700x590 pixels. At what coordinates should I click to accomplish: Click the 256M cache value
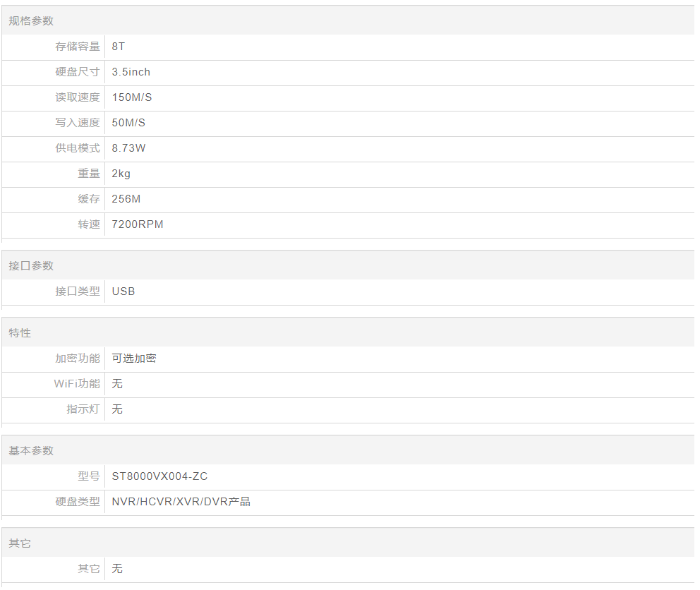(x=126, y=199)
